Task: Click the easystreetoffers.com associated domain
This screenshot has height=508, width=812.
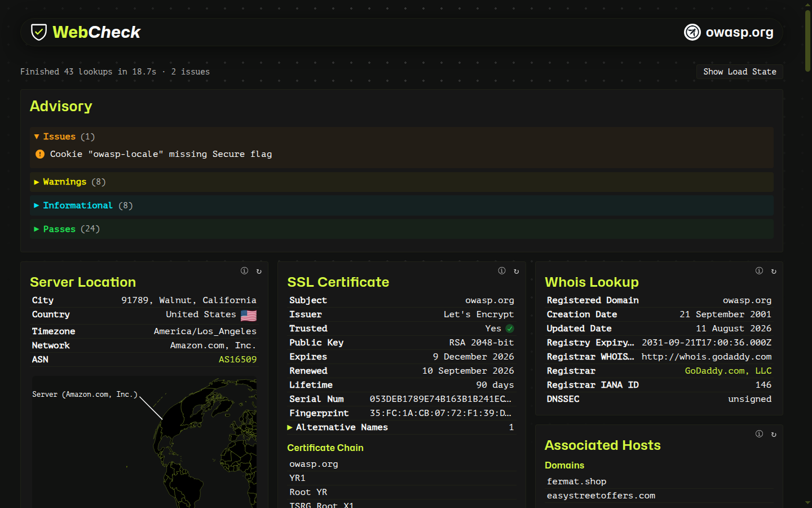Action: (601, 496)
